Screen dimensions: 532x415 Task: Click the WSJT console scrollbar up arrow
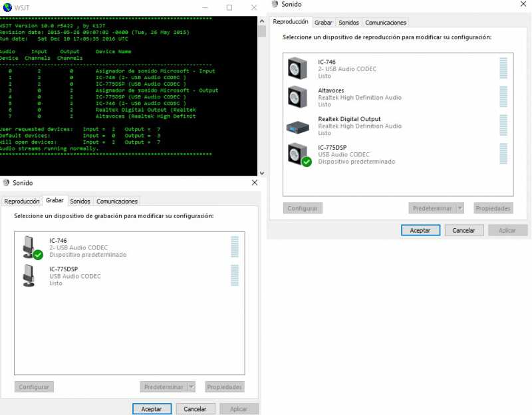(x=262, y=21)
